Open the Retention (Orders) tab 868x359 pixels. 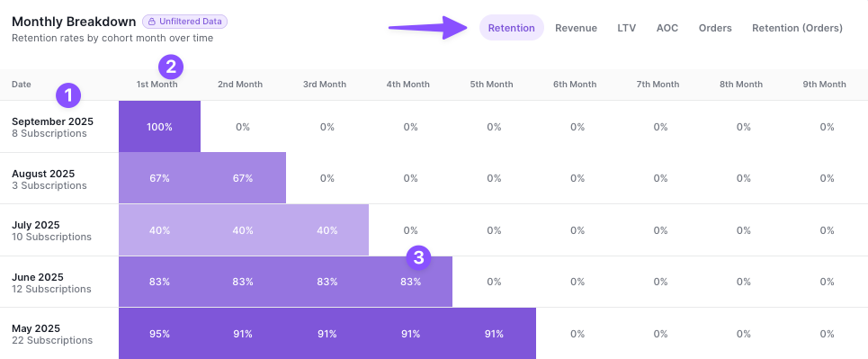click(797, 28)
